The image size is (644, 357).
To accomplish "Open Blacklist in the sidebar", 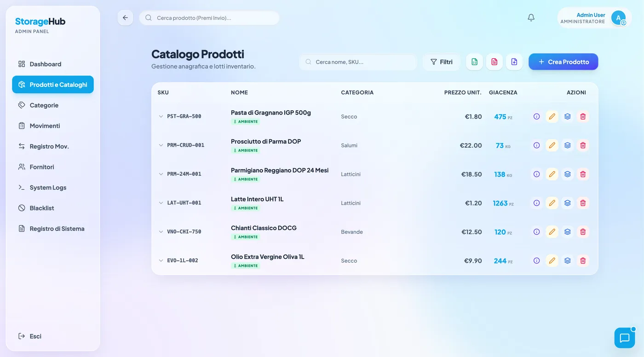I will [x=53, y=208].
